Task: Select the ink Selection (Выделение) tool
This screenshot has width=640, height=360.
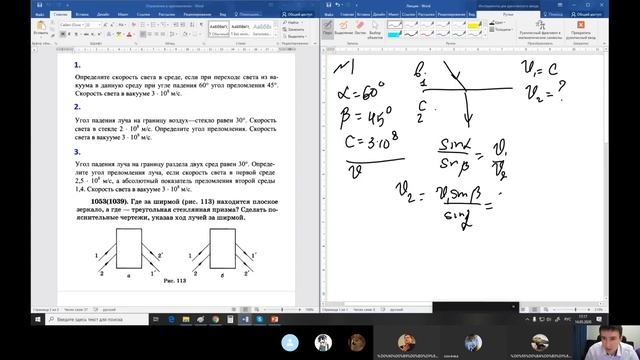Action: click(344, 29)
